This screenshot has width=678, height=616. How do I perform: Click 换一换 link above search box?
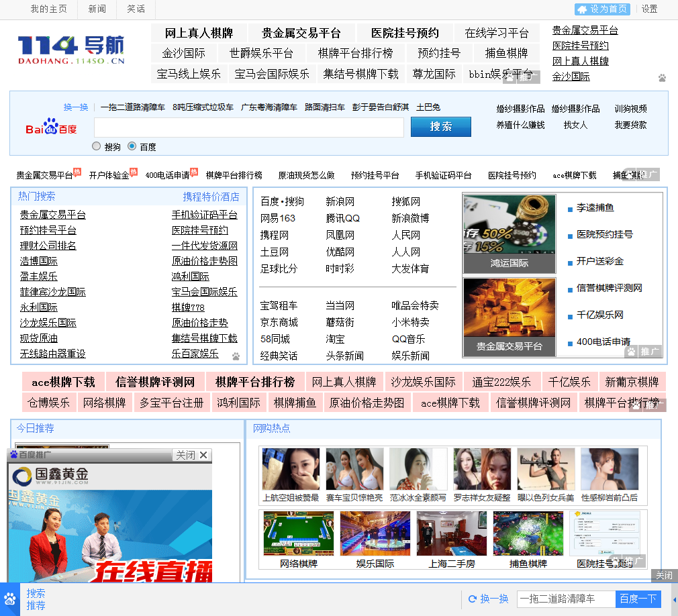[76, 107]
